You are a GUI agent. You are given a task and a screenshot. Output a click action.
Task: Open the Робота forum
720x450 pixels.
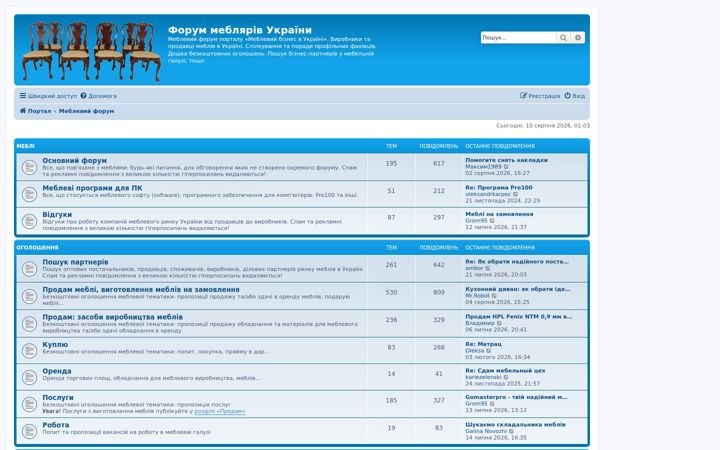(x=56, y=425)
